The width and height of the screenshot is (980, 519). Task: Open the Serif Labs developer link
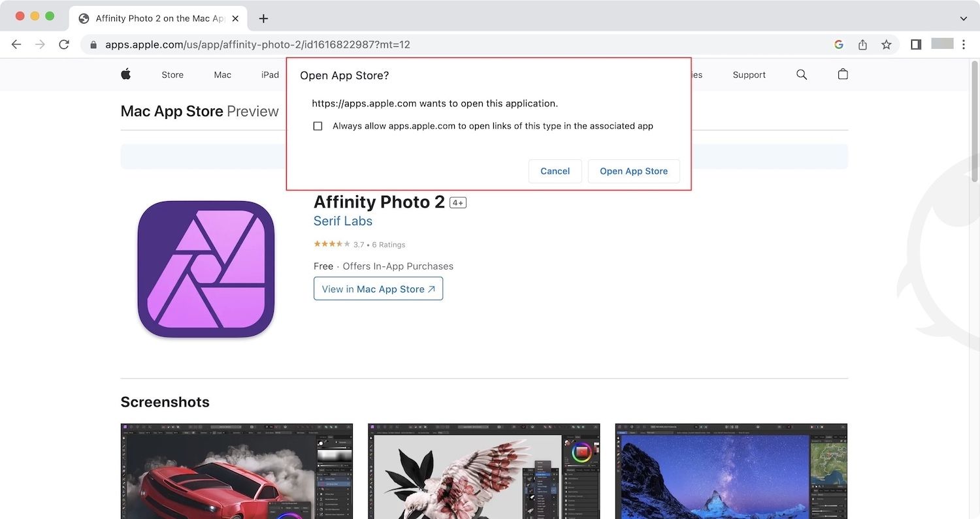pos(342,221)
